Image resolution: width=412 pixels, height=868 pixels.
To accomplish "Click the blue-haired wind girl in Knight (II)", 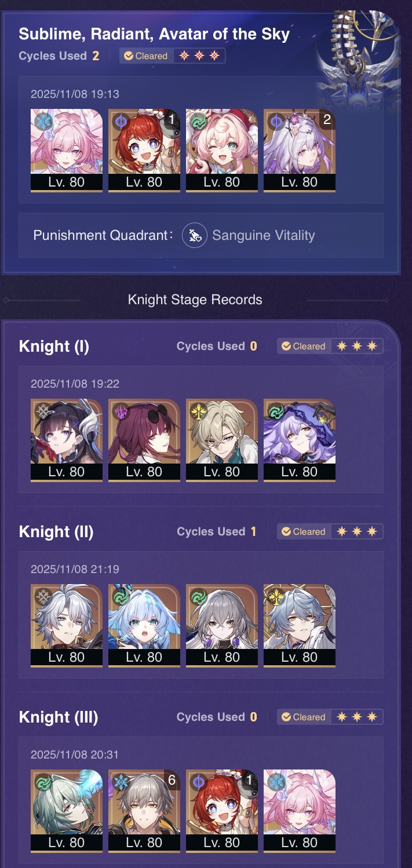I will pyautogui.click(x=144, y=625).
